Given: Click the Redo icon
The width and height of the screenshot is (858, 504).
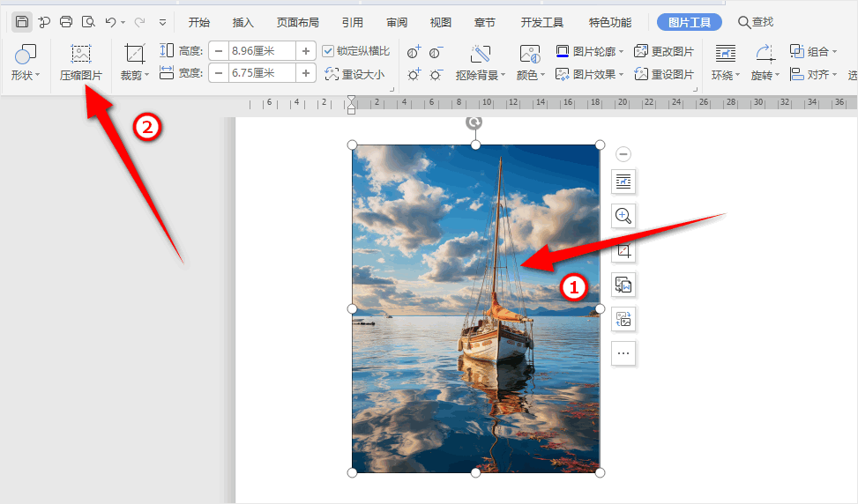Looking at the screenshot, I should tap(140, 22).
